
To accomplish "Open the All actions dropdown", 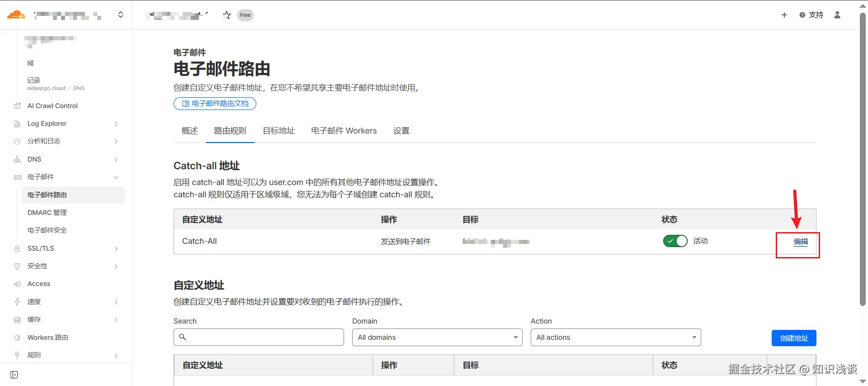I will coord(616,338).
